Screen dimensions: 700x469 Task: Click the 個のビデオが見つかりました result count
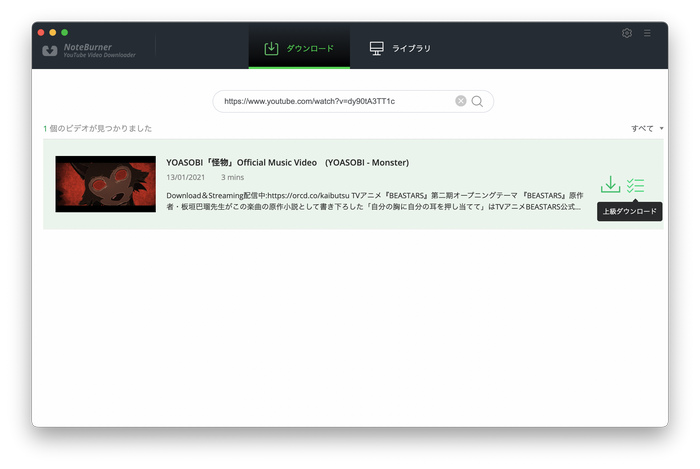coord(97,129)
